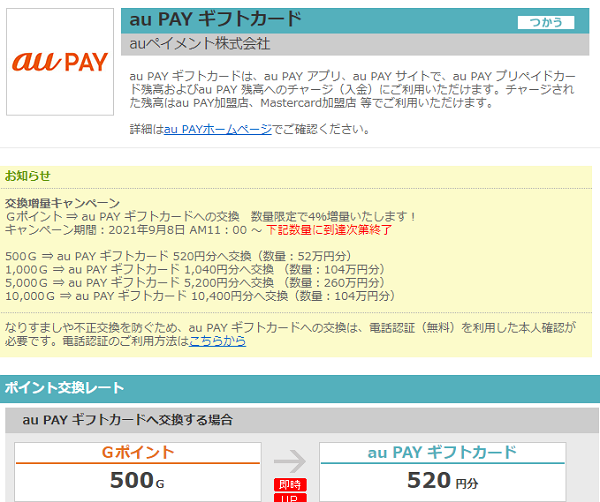
Task: Click the red 下記数量に到達次第終了 text
Action: [329, 230]
